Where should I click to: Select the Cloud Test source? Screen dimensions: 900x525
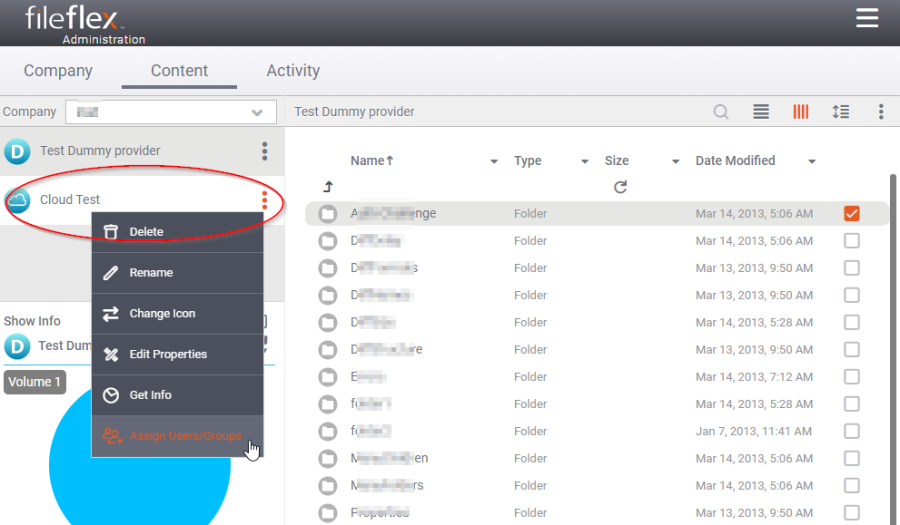point(142,200)
